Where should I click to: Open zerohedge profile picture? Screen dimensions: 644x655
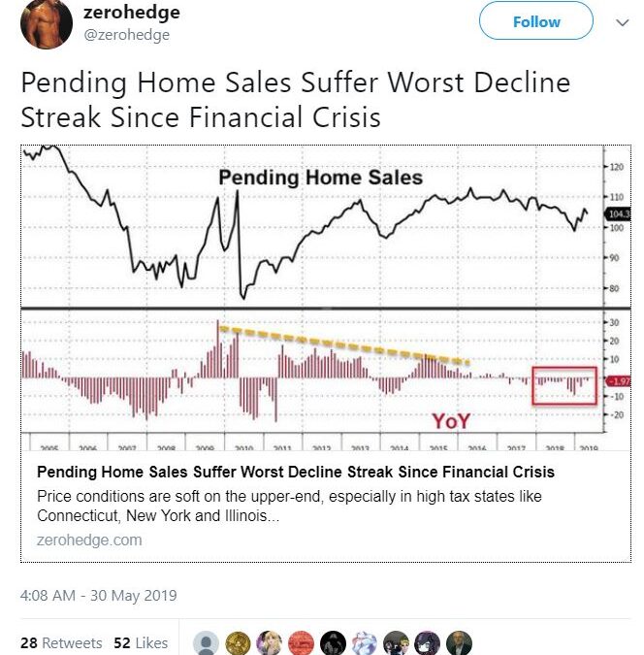pos(47,23)
